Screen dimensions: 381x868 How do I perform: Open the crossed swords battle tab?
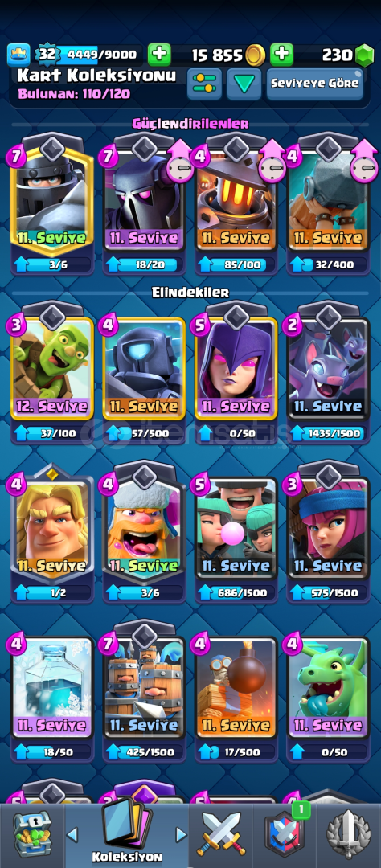(x=221, y=833)
